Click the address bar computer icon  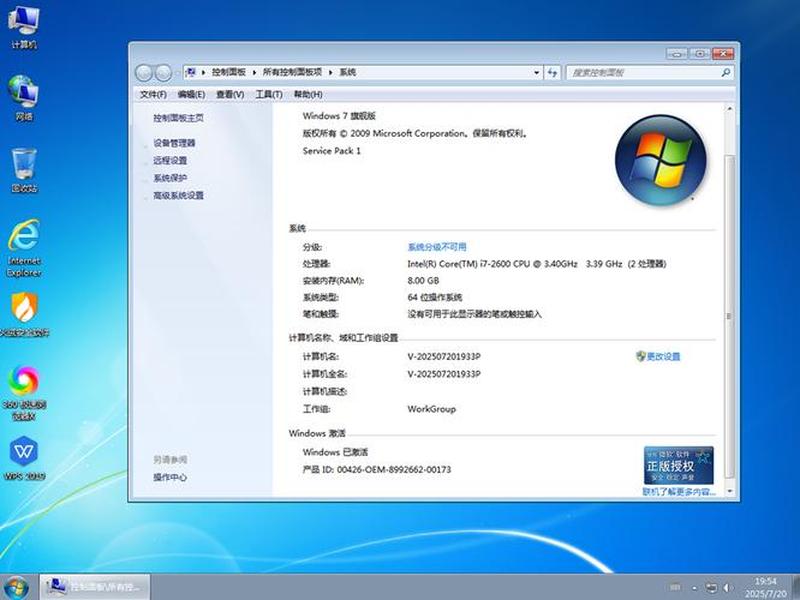(x=191, y=72)
